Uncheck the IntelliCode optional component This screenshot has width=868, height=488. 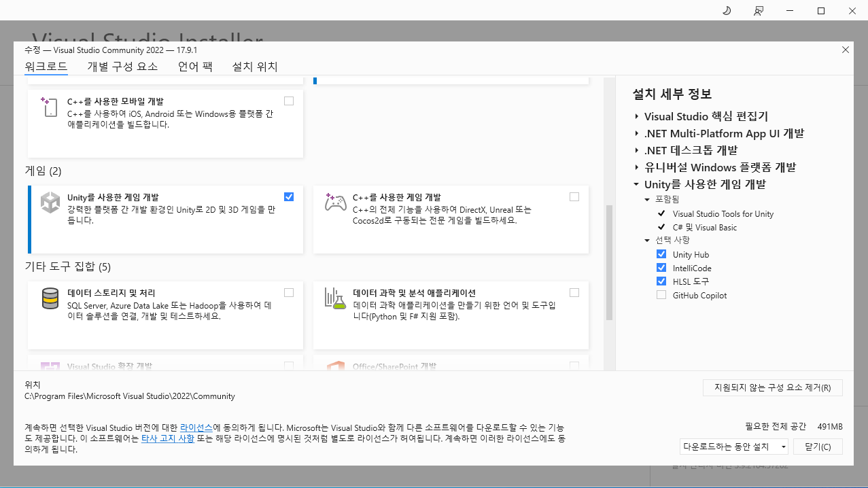tap(661, 268)
